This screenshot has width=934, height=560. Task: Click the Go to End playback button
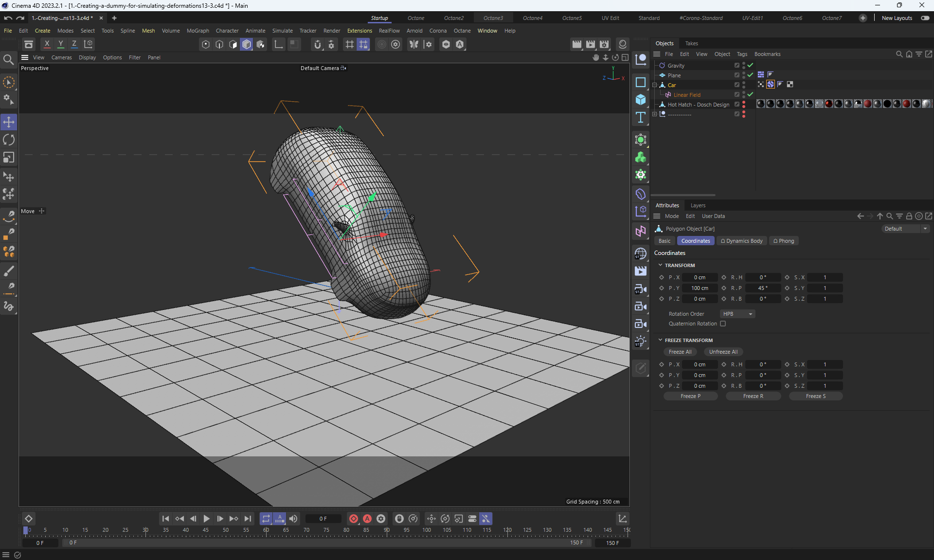[248, 519]
